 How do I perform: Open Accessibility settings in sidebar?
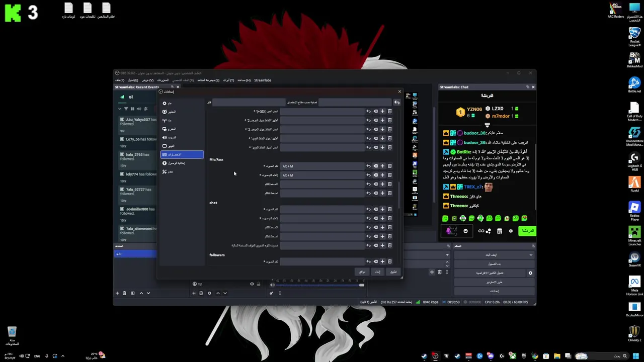point(182,163)
